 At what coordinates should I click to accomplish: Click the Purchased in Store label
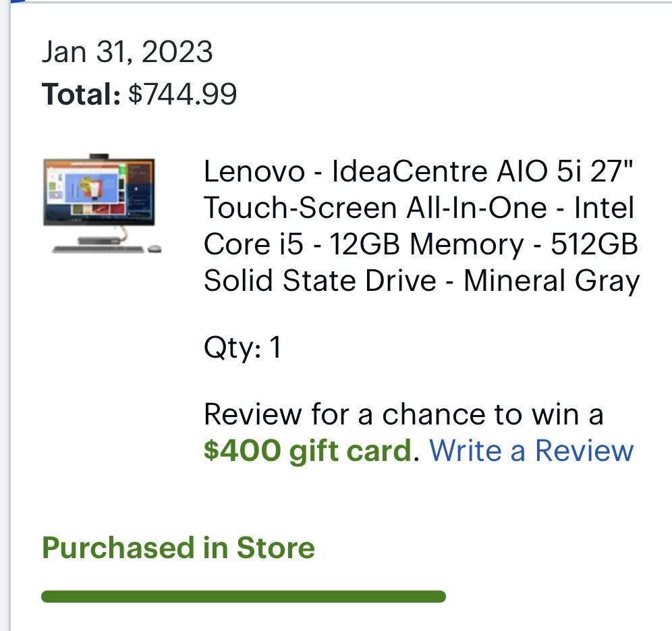point(178,547)
